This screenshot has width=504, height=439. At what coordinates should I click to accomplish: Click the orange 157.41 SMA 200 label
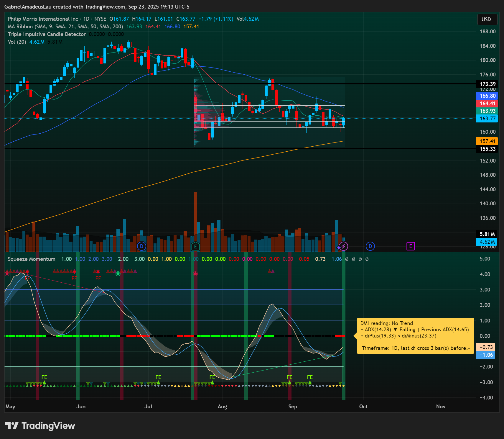pos(487,141)
